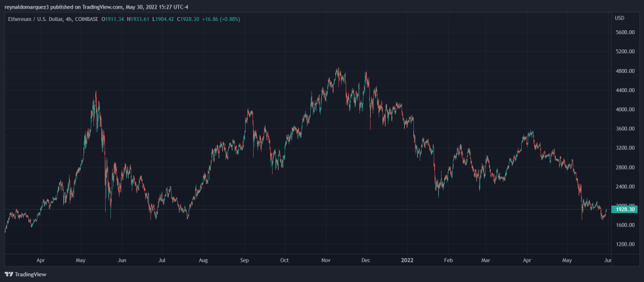Image resolution: width=644 pixels, height=282 pixels.
Task: Click the Aug label on time axis
Action: click(203, 260)
